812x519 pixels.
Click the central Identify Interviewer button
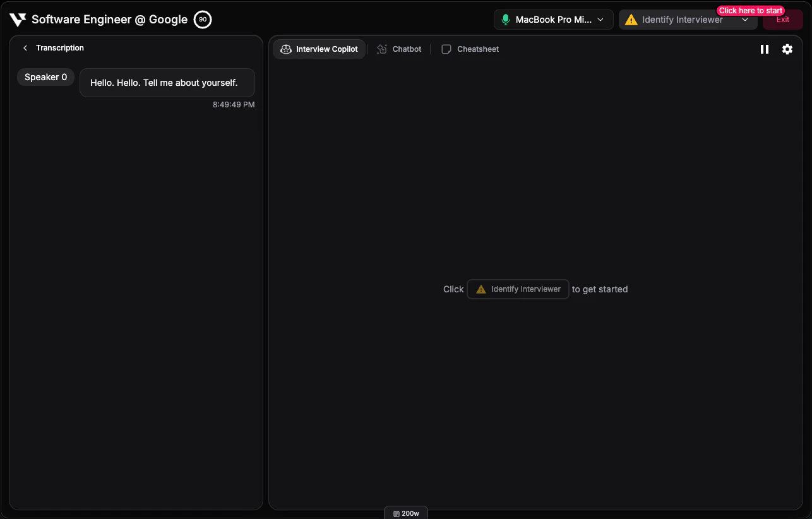[x=518, y=289]
